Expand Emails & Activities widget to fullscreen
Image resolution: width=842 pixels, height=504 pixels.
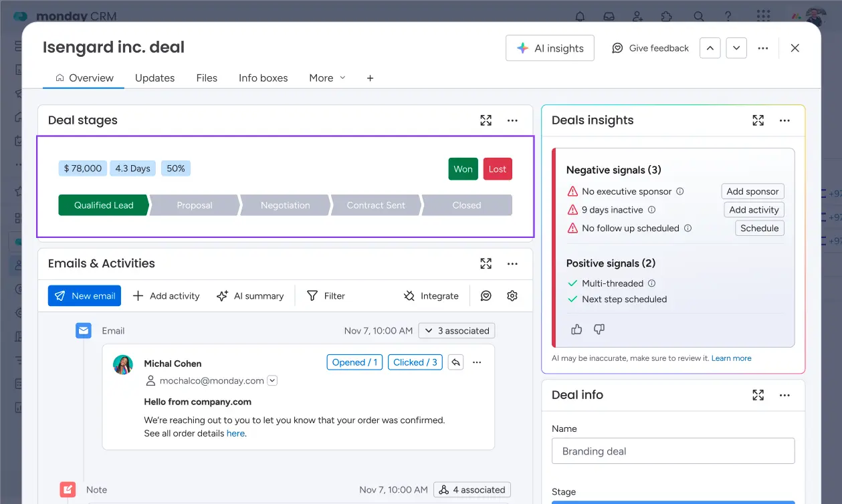(x=486, y=263)
